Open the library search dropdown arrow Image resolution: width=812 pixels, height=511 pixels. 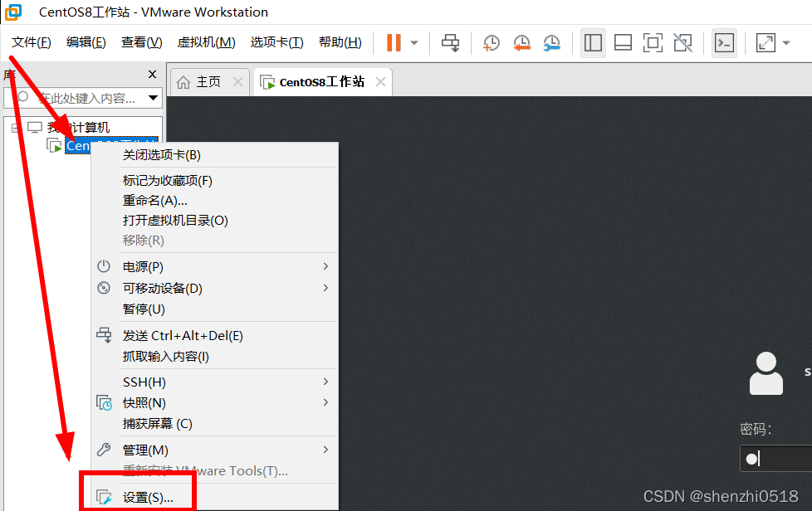pos(154,98)
